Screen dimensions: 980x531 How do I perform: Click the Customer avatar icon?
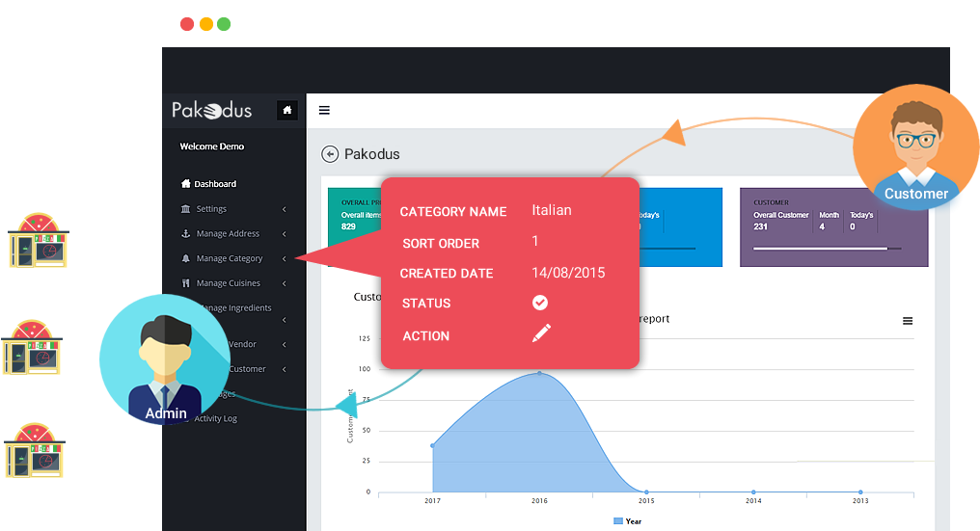tap(915, 147)
